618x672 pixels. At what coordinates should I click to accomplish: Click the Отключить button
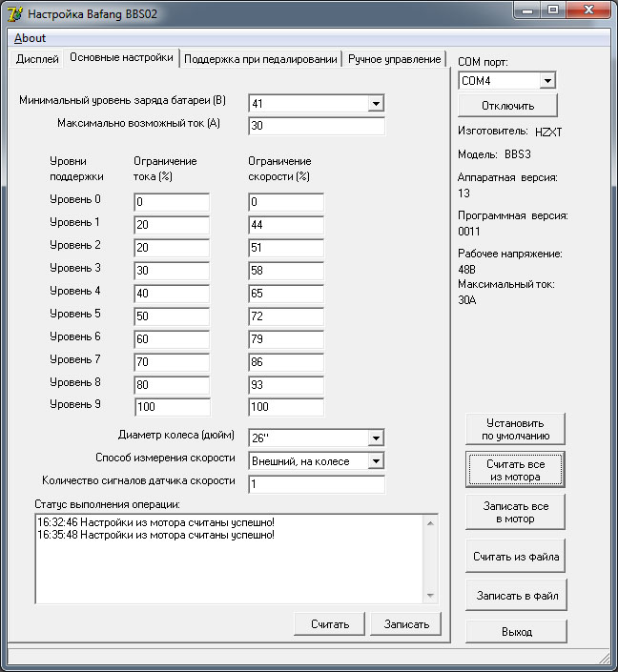tap(507, 106)
